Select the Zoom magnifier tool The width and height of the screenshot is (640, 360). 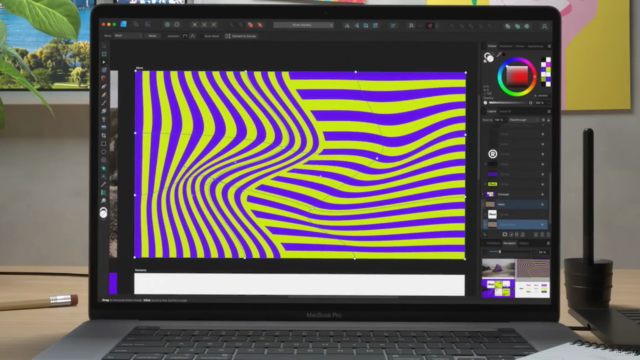click(x=104, y=201)
